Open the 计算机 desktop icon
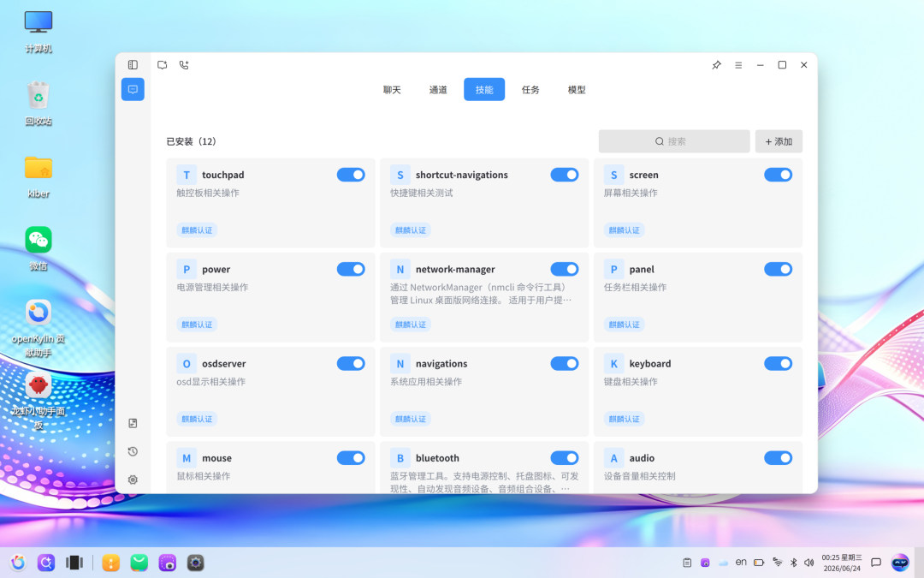The width and height of the screenshot is (924, 578). tap(38, 31)
